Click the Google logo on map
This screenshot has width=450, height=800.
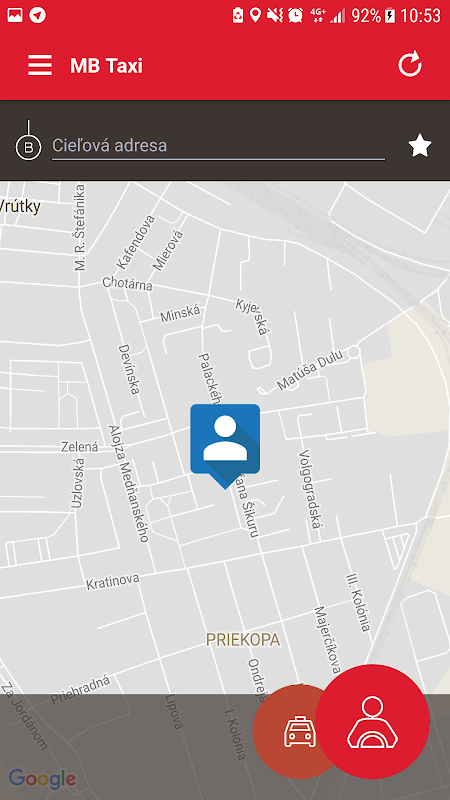pyautogui.click(x=42, y=780)
